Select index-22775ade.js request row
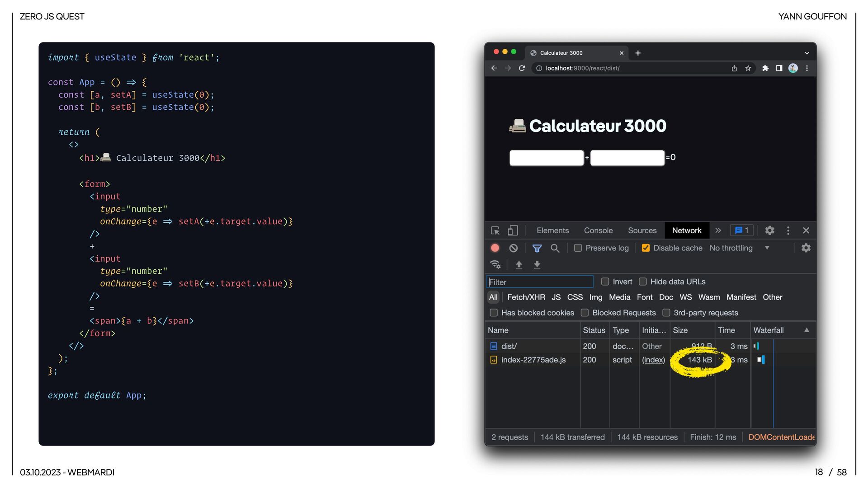 (533, 360)
